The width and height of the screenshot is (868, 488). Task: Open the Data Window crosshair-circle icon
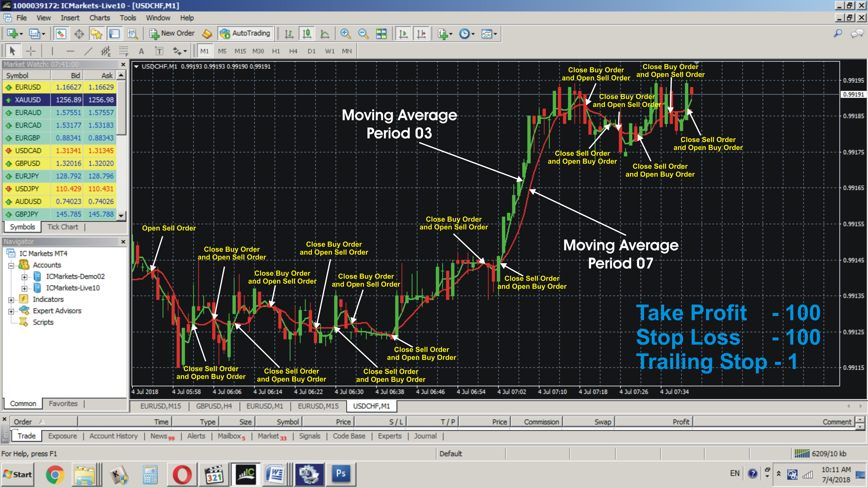79,34
